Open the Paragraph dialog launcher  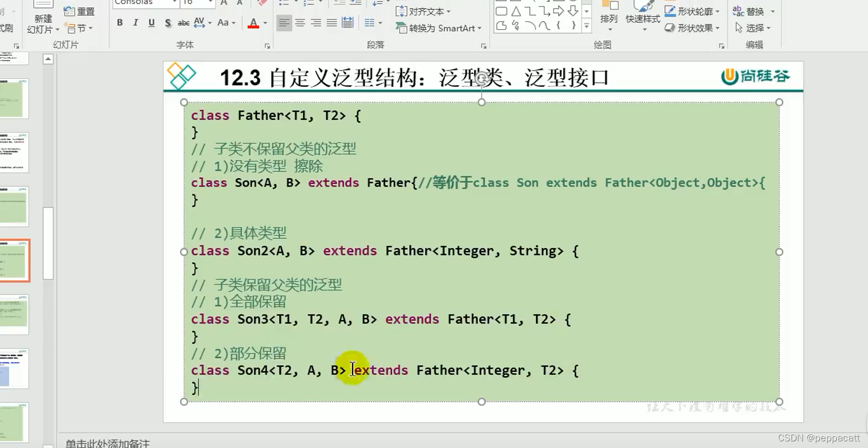pyautogui.click(x=484, y=46)
